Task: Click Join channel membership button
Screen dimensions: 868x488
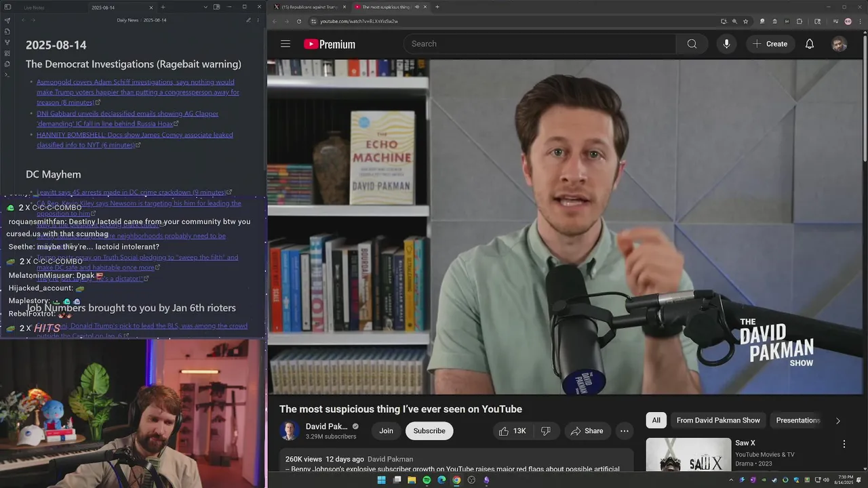Action: pyautogui.click(x=386, y=431)
